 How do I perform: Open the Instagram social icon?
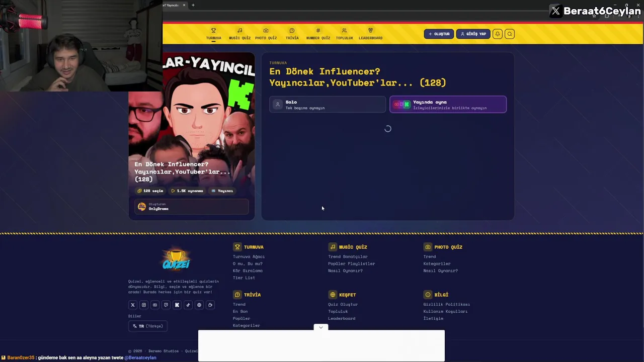coord(144,305)
